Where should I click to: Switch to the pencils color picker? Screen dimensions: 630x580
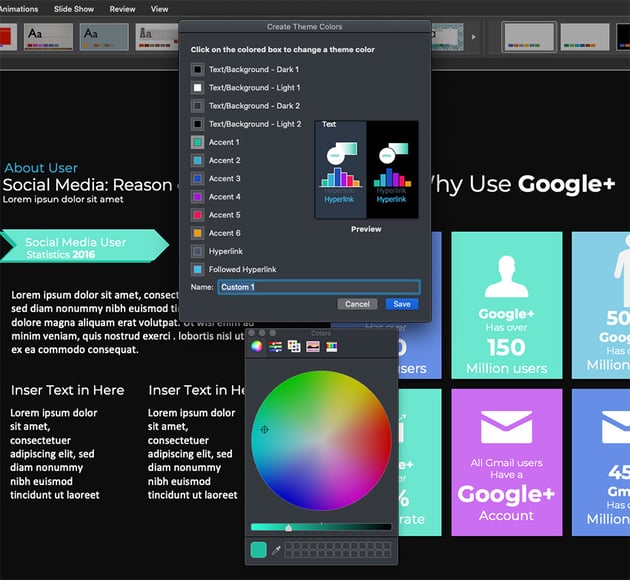tap(332, 346)
